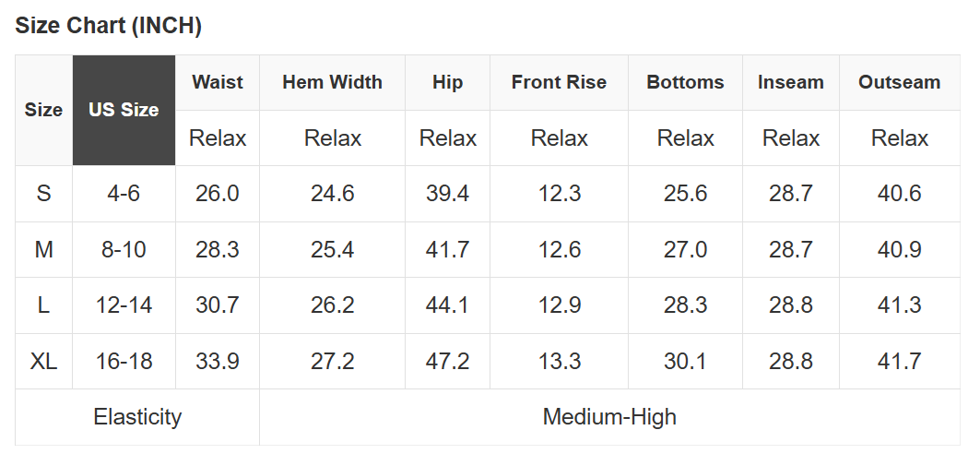
Task: Select the Outseam column header
Action: pyautogui.click(x=899, y=82)
